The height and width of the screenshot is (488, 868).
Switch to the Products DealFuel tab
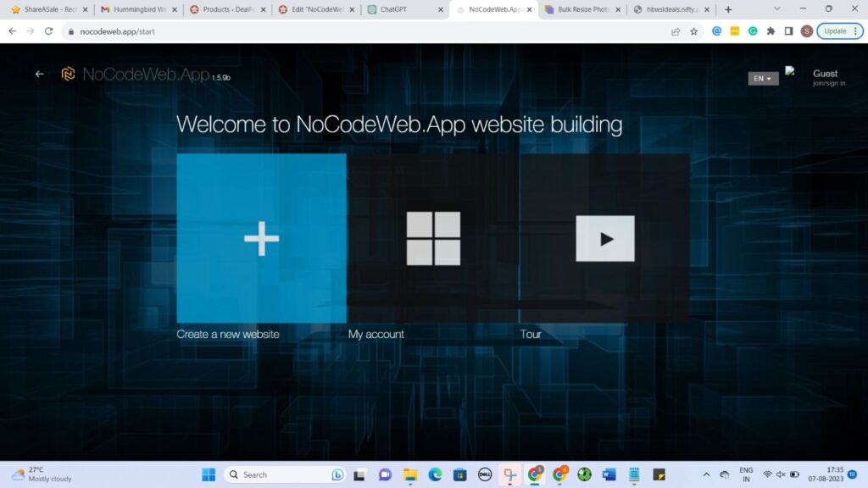[x=227, y=9]
